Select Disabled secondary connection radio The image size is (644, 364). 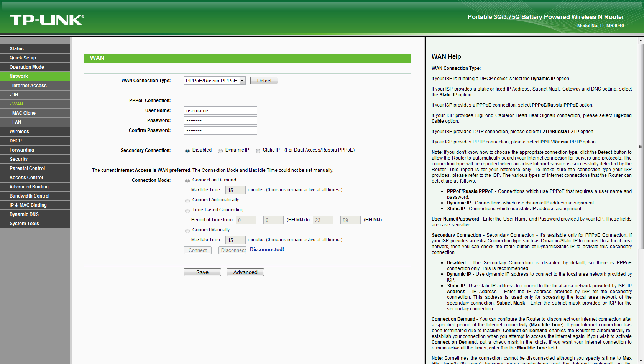tap(187, 151)
